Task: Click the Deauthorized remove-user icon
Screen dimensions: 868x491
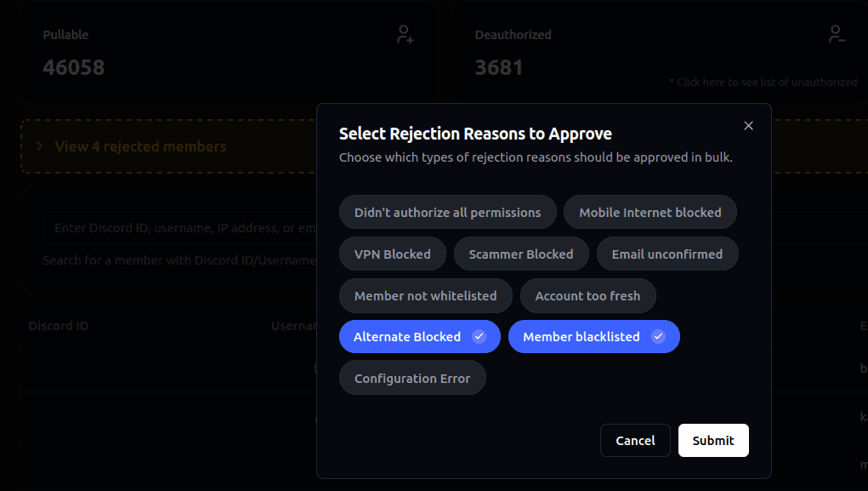Action: (x=837, y=35)
